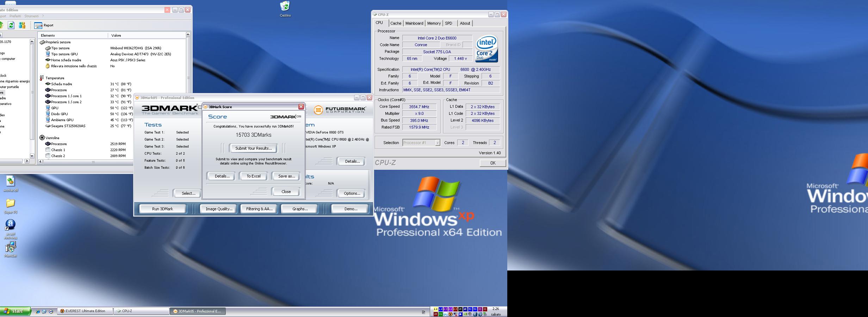The width and height of the screenshot is (868, 317).
Task: Click the padlock icon for chassis intrusion
Action: 48,66
